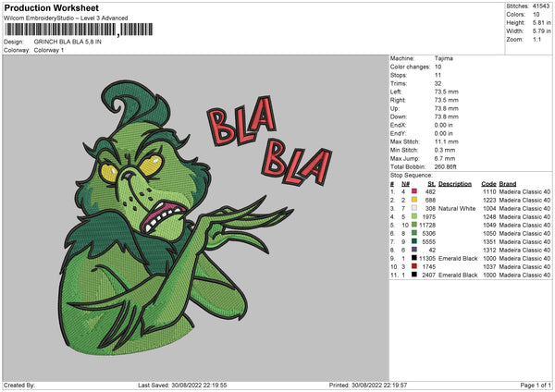The image size is (555, 392).
Task: Click the red BLA BLA lettering in preview
Action: [270, 141]
